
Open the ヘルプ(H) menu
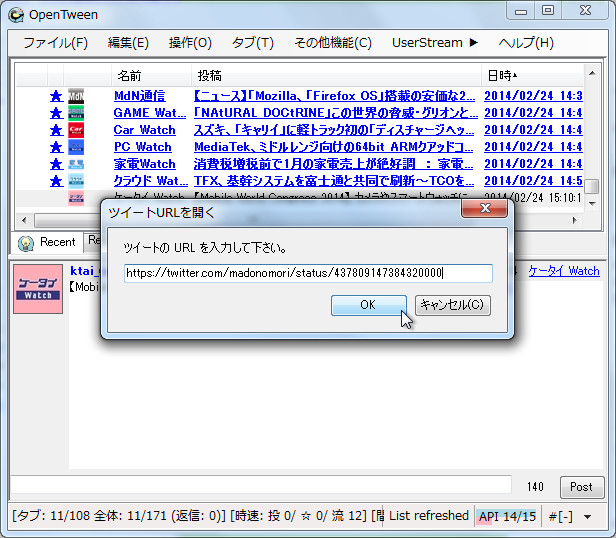click(526, 42)
